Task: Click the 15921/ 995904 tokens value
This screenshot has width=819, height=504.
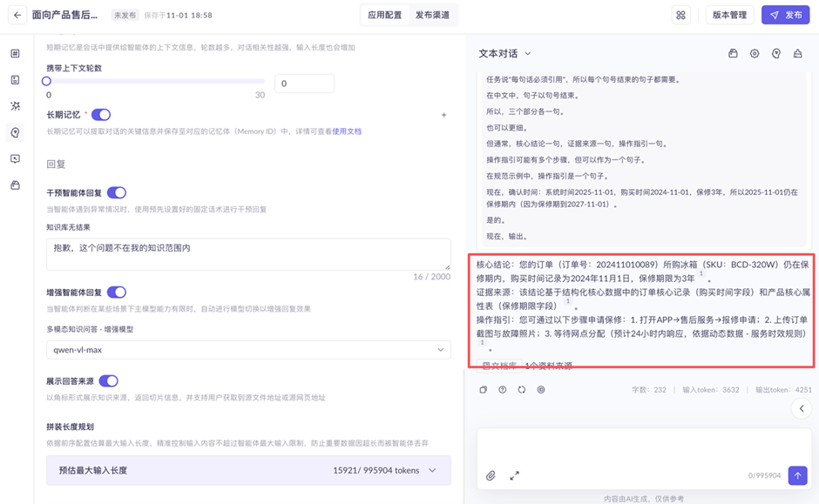Action: coord(376,470)
